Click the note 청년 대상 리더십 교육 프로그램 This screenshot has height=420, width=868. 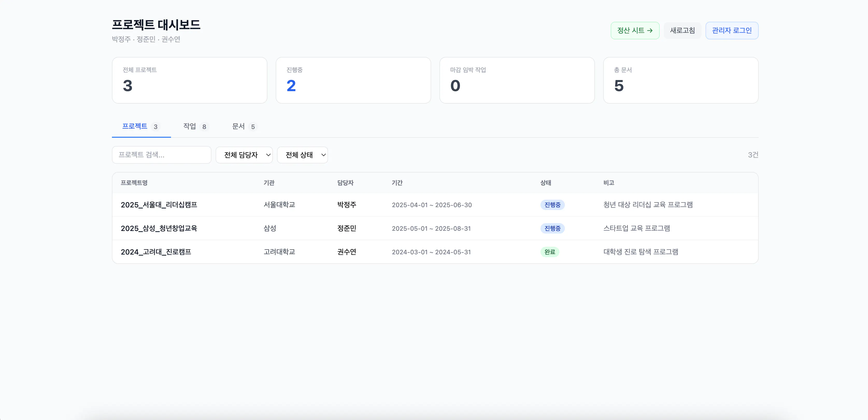648,205
